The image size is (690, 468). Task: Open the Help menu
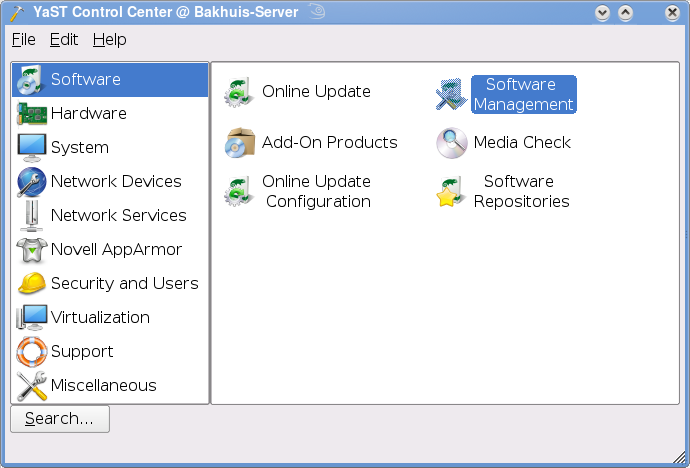pyautogui.click(x=110, y=40)
